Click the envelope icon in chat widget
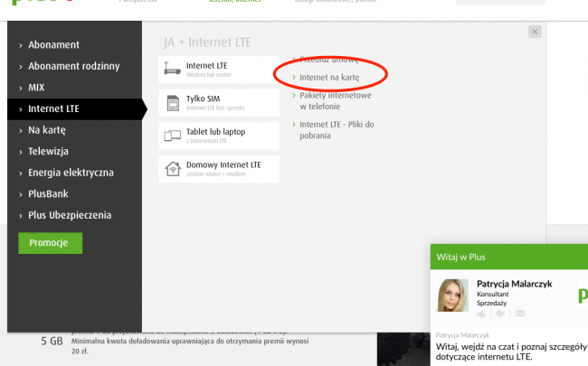The height and width of the screenshot is (366, 588). (520, 314)
